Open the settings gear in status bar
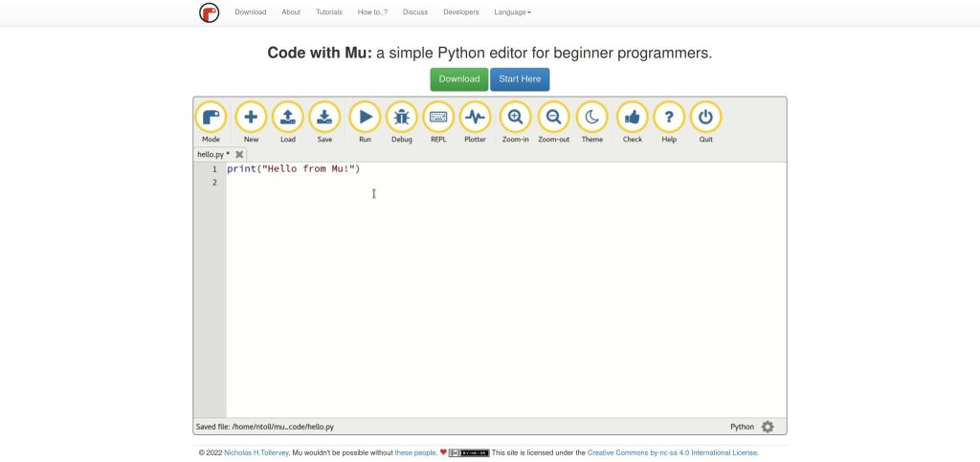This screenshot has height=462, width=980. pos(768,427)
